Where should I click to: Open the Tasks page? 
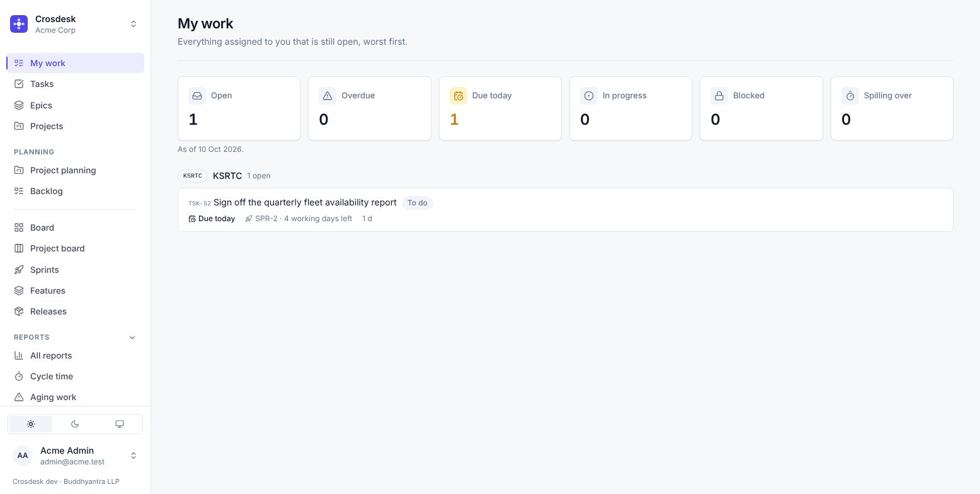pyautogui.click(x=75, y=84)
